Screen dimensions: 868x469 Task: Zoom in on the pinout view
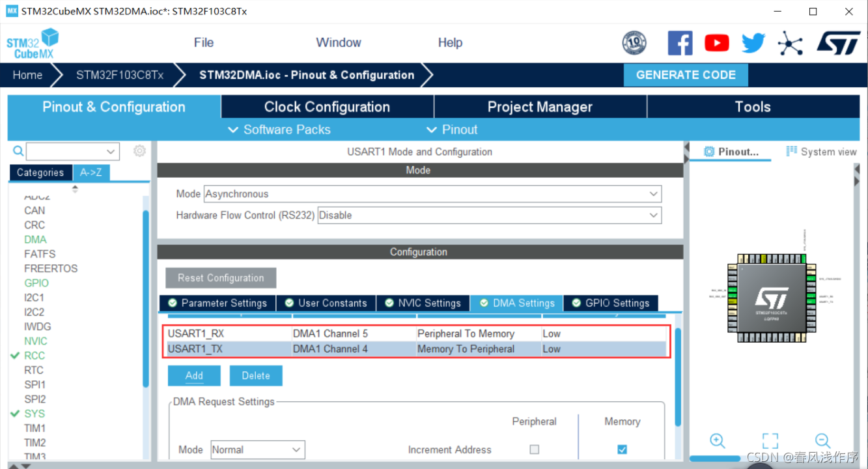coord(718,440)
